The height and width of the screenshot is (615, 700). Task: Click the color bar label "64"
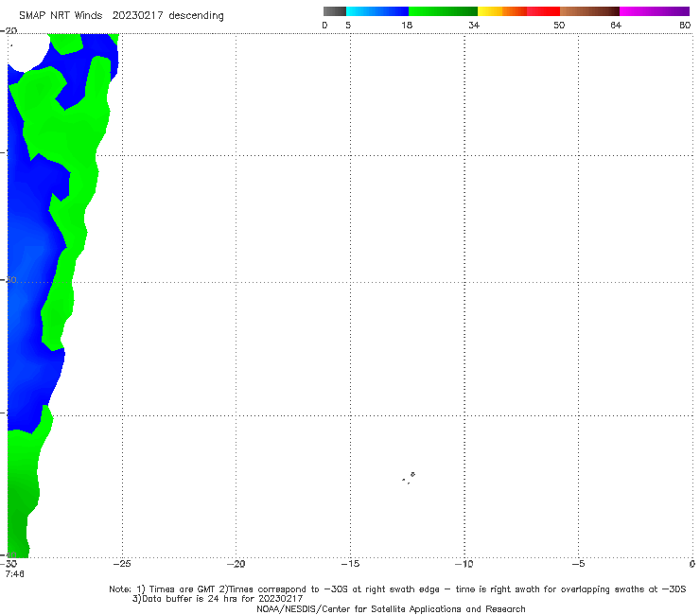pos(616,26)
